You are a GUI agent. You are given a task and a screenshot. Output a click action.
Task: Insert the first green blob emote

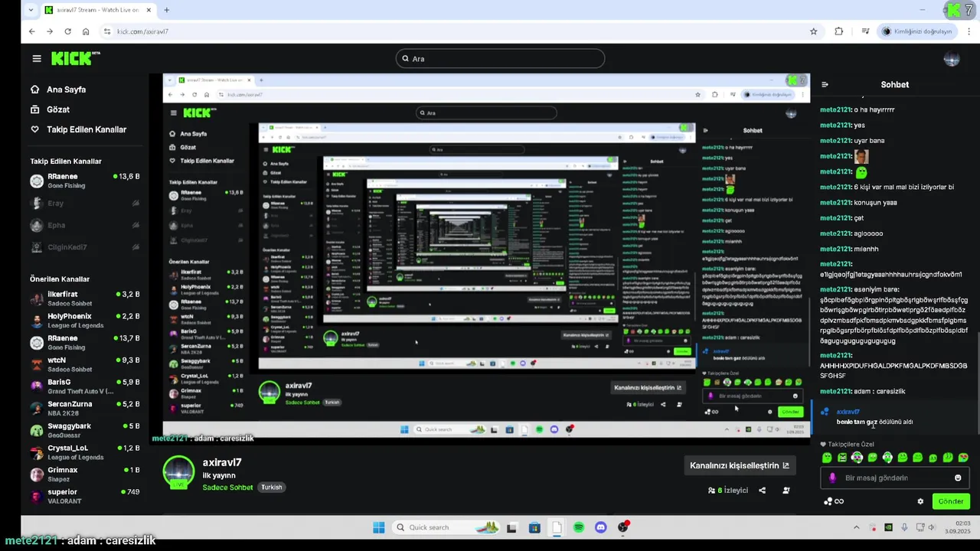[x=827, y=458]
